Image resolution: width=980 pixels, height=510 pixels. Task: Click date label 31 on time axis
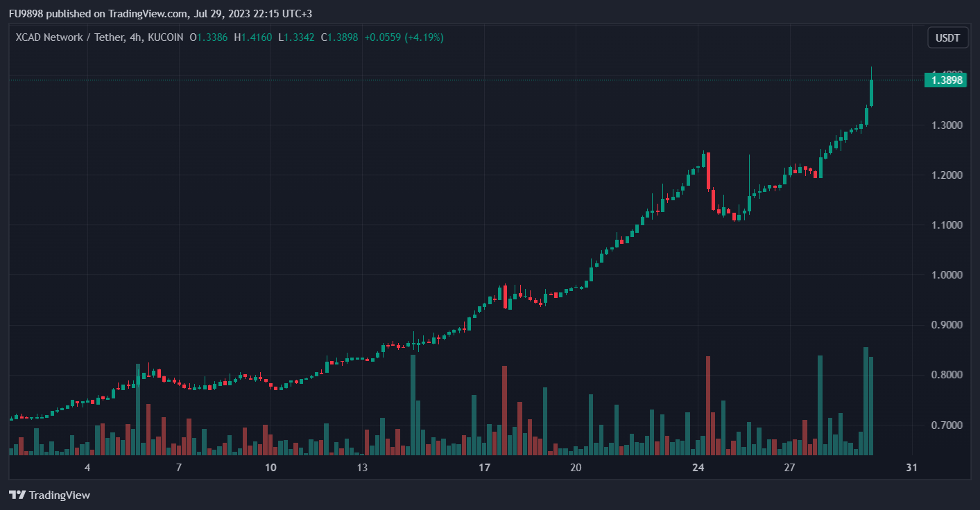pyautogui.click(x=911, y=468)
